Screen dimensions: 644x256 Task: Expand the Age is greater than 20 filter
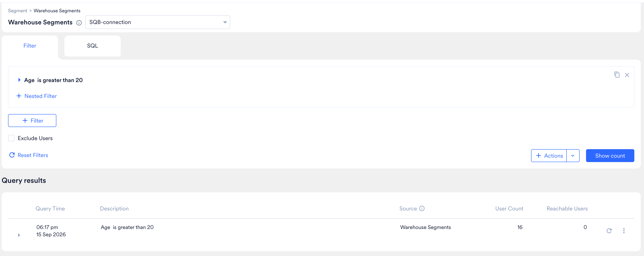pos(19,80)
